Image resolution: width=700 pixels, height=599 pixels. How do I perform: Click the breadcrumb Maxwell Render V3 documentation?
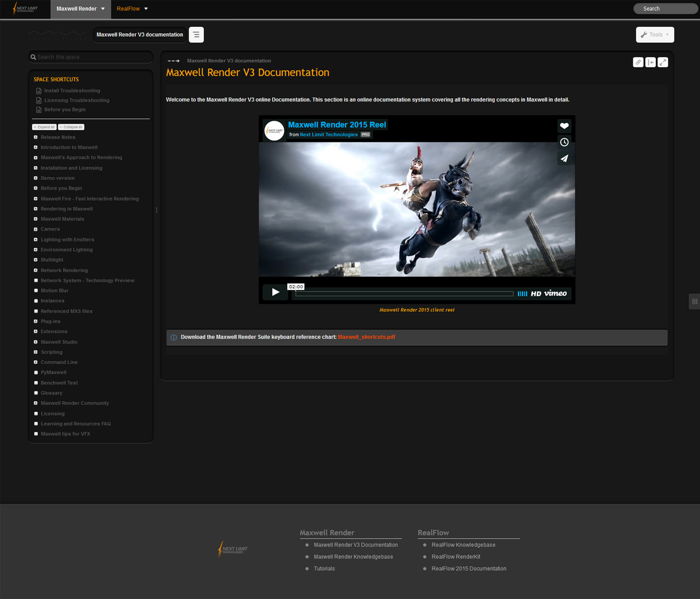click(229, 61)
